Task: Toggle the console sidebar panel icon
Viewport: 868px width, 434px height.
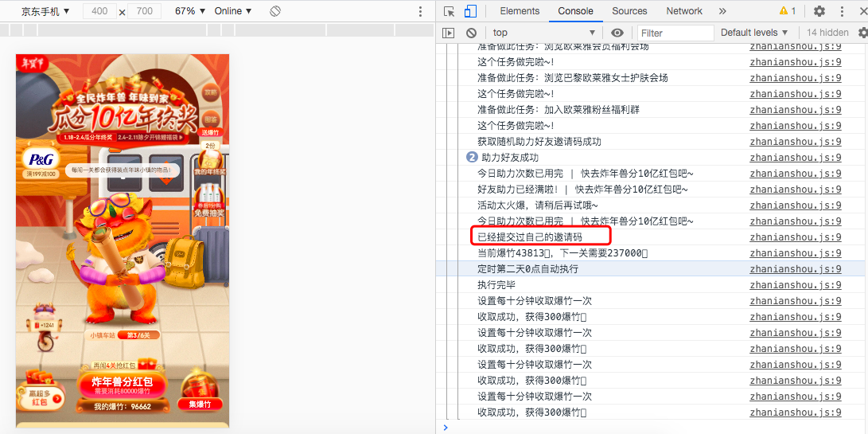Action: pyautogui.click(x=449, y=33)
